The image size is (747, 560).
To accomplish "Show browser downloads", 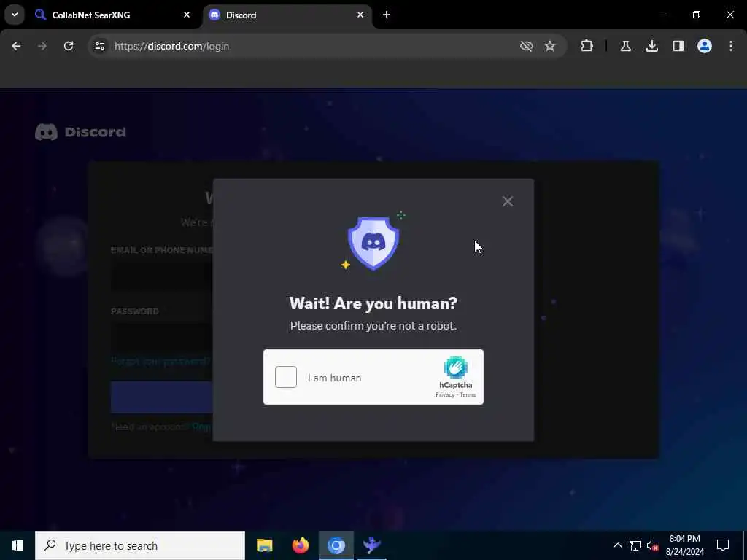I will [651, 46].
